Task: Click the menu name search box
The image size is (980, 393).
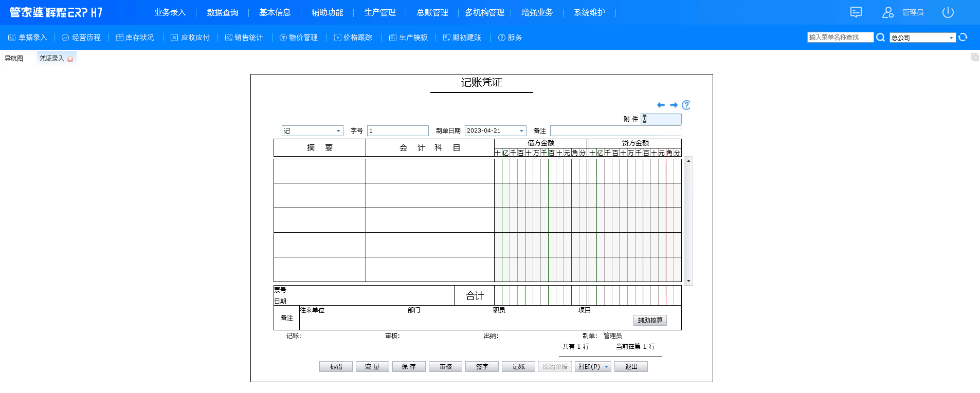Action: click(x=840, y=38)
